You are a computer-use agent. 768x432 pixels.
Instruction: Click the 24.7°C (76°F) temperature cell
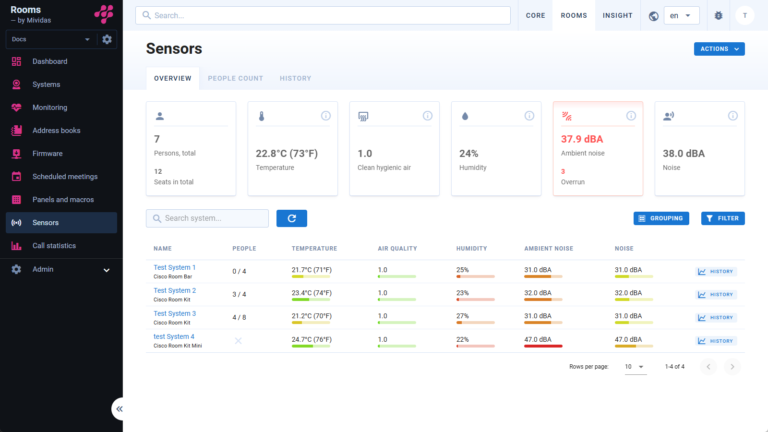coord(312,339)
